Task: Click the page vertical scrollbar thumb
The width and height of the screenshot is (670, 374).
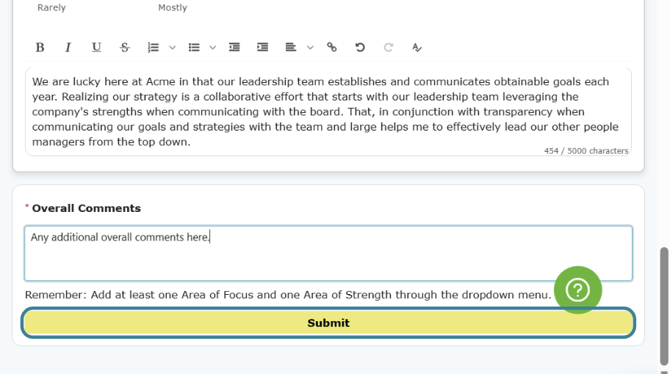Action: 664,306
